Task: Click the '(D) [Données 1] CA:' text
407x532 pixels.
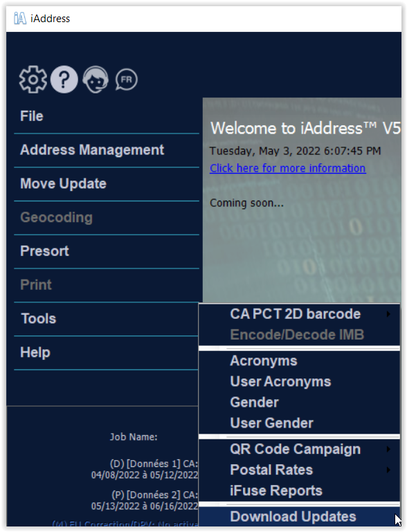Action: pos(154,464)
